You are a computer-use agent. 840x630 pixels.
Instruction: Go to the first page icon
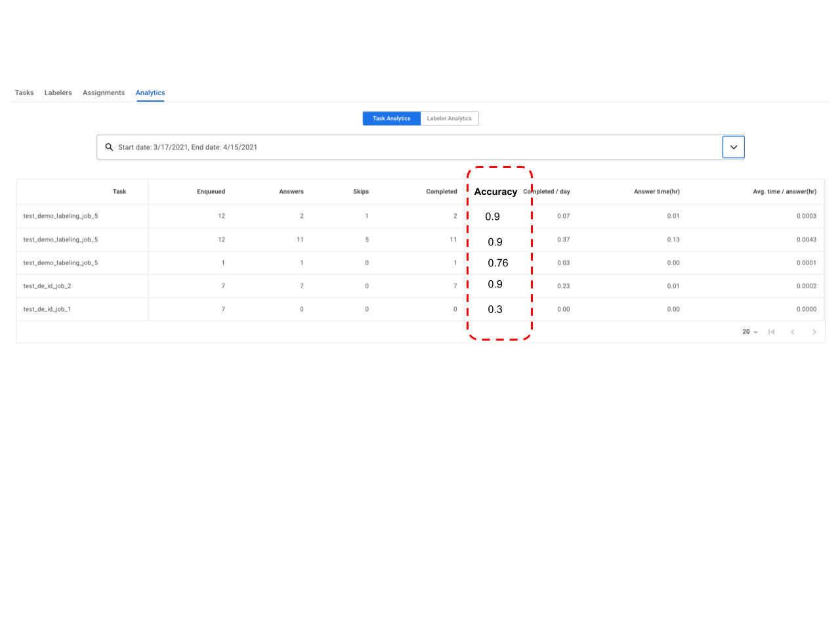click(x=772, y=332)
